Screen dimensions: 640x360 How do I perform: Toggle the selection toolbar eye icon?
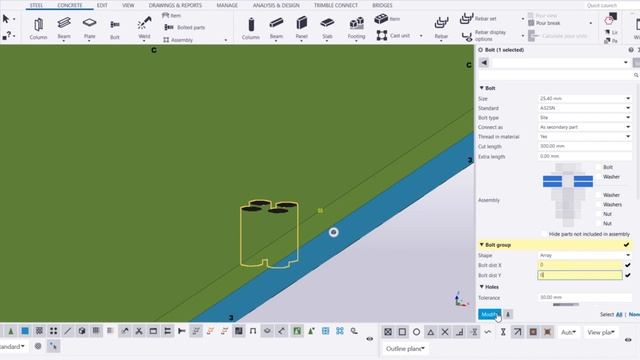pyautogui.click(x=369, y=339)
